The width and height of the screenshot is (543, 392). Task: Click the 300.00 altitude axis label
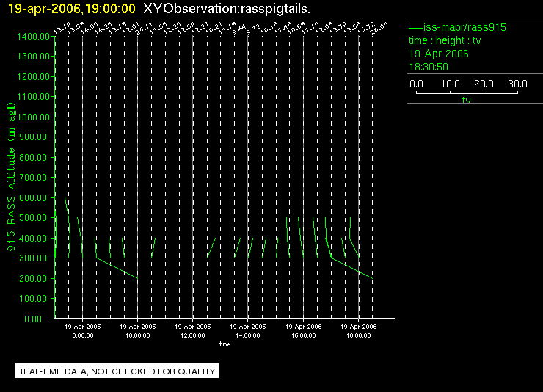point(33,258)
